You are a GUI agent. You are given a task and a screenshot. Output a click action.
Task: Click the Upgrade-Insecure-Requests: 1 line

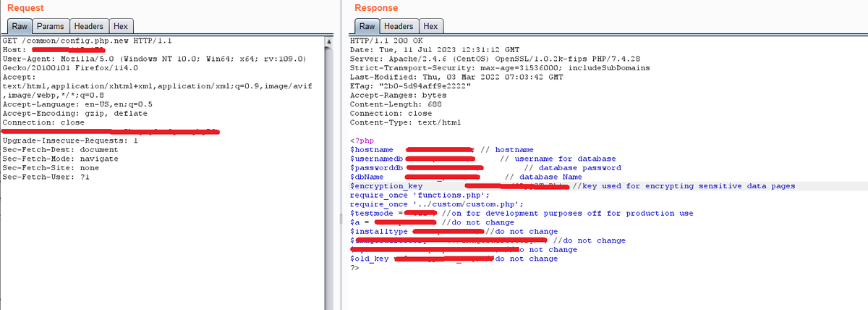tap(70, 140)
